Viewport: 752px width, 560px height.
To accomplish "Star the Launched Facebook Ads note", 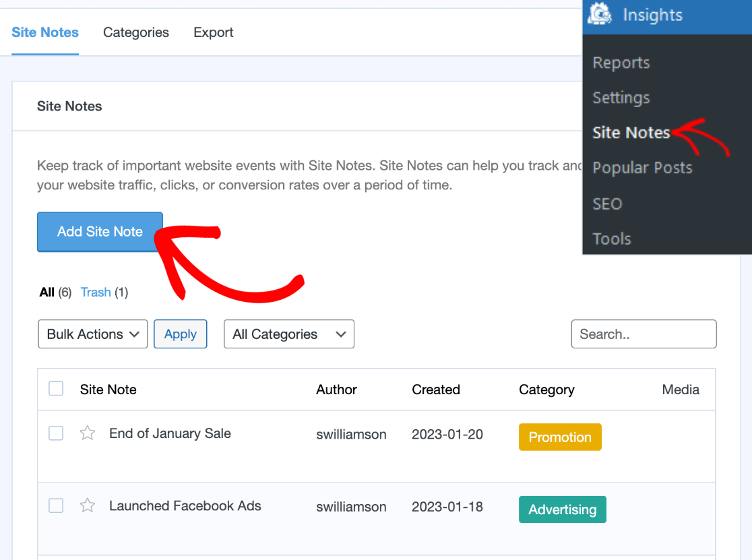I will [87, 505].
